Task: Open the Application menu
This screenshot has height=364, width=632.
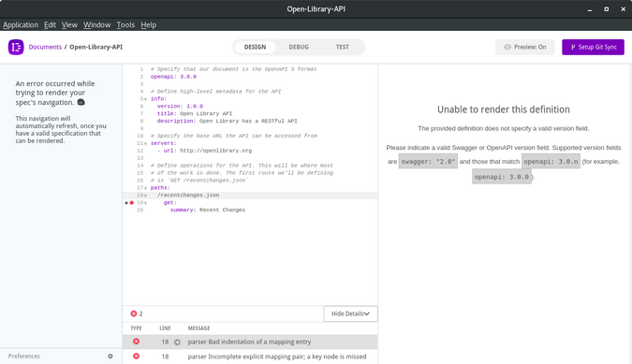Action: 21,25
